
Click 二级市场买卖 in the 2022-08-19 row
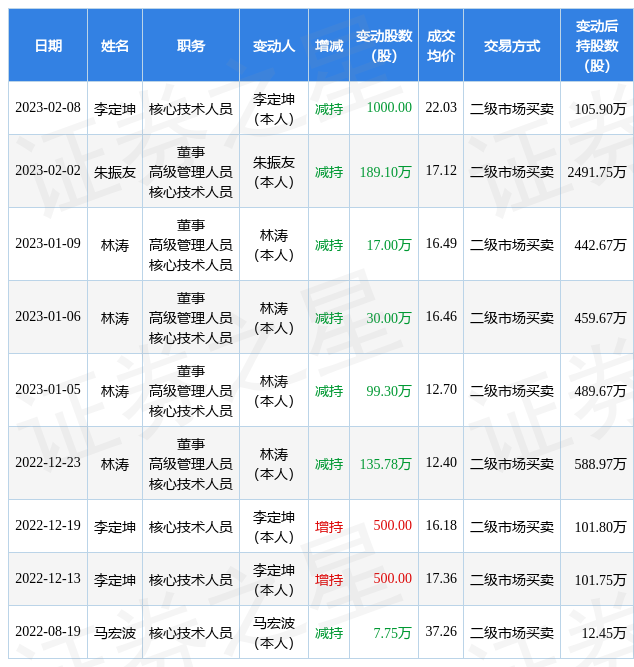click(512, 633)
